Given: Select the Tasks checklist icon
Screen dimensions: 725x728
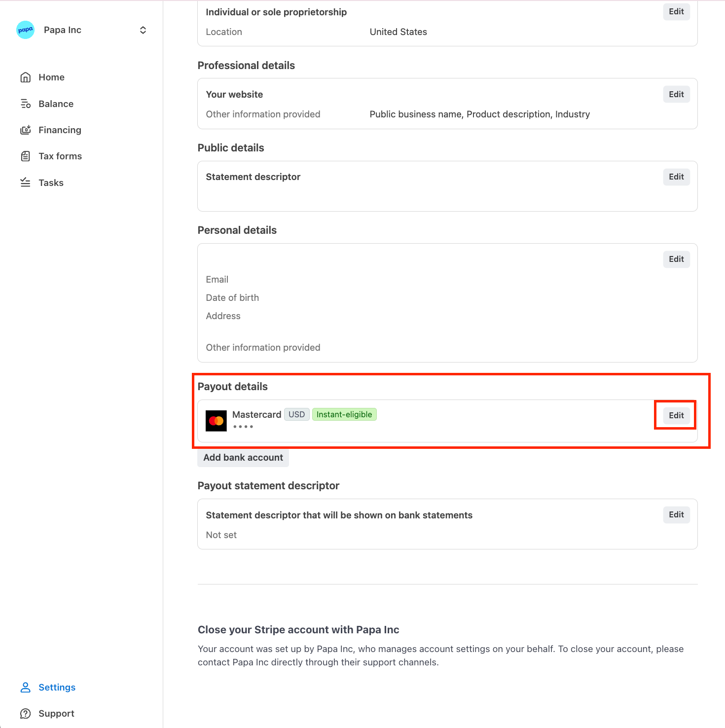Looking at the screenshot, I should tap(26, 182).
